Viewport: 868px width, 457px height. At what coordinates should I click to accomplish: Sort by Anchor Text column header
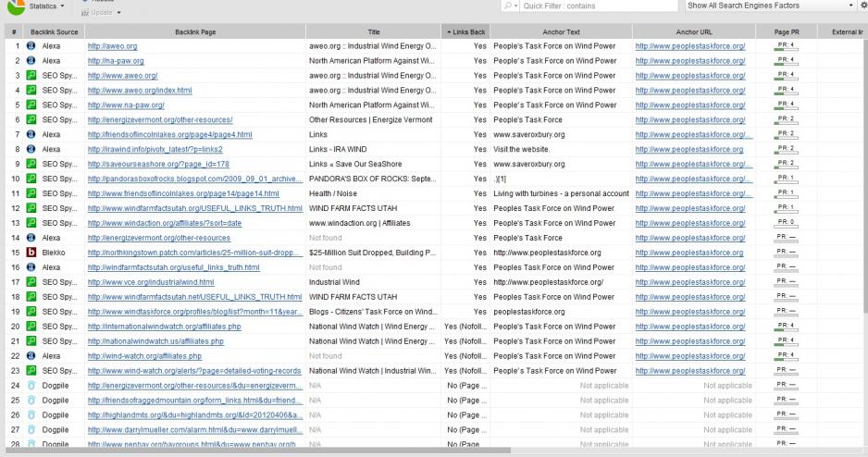click(x=561, y=32)
